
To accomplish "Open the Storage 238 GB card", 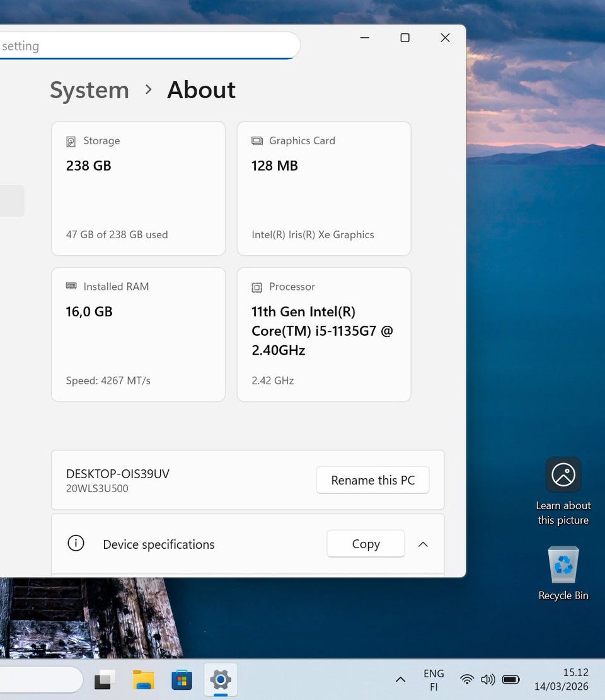I will pos(139,188).
